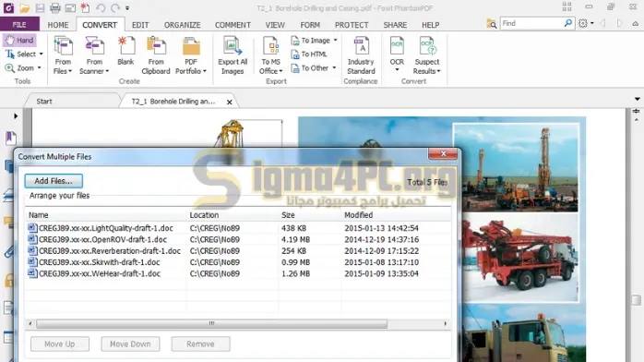Viewport: 644px width, 362px height.
Task: Switch to the HOME ribbon tab
Action: [58, 25]
